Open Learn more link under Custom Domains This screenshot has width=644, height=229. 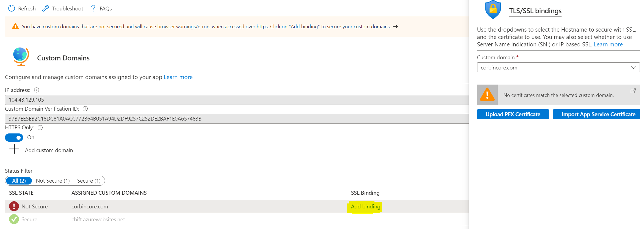tap(178, 77)
